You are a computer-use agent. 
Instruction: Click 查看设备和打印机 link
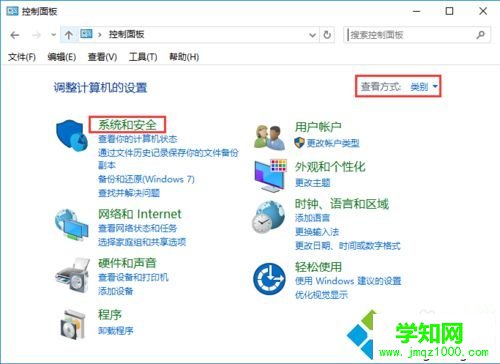pos(133,277)
